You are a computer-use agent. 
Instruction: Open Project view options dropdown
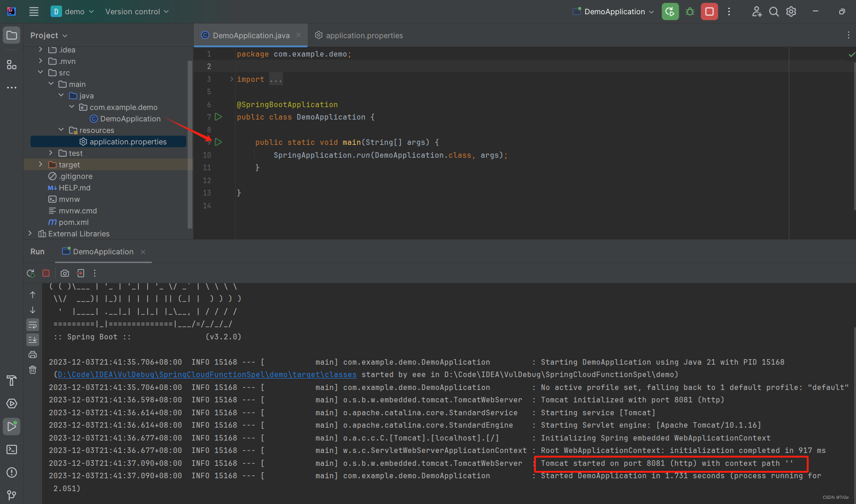[49, 35]
